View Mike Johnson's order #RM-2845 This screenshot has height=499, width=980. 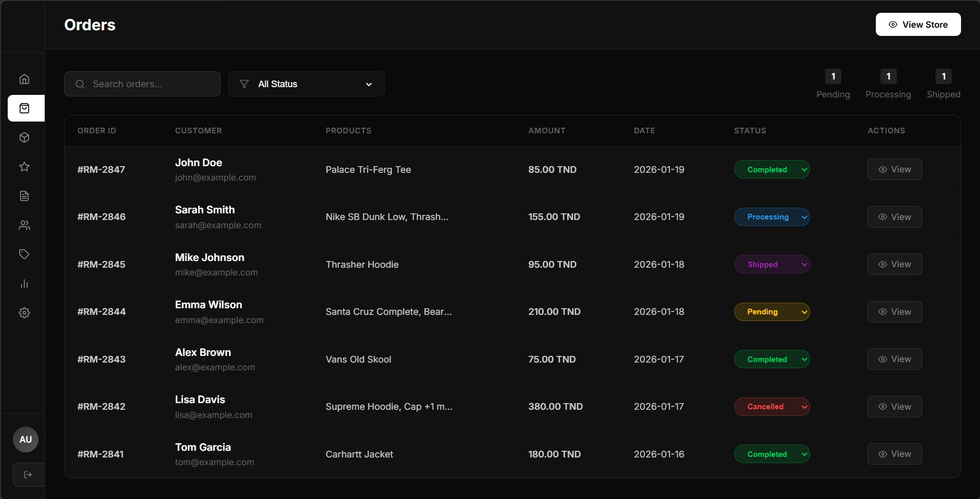[894, 264]
